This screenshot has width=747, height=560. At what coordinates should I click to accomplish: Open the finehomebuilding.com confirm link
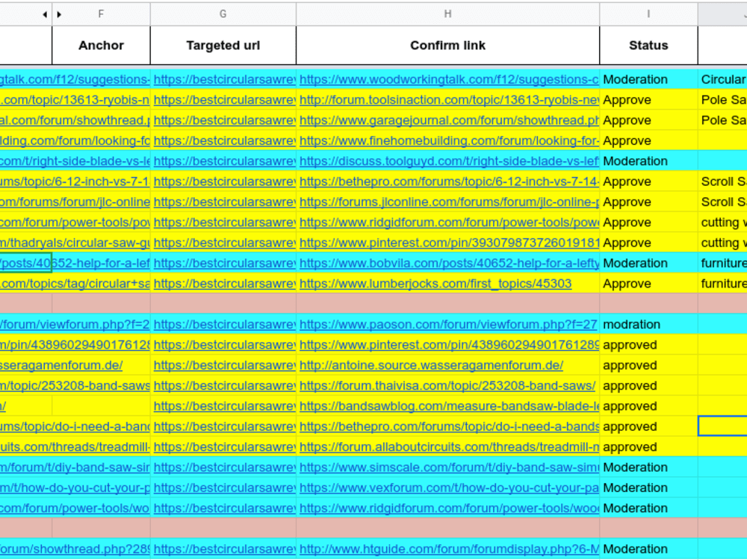tap(449, 141)
